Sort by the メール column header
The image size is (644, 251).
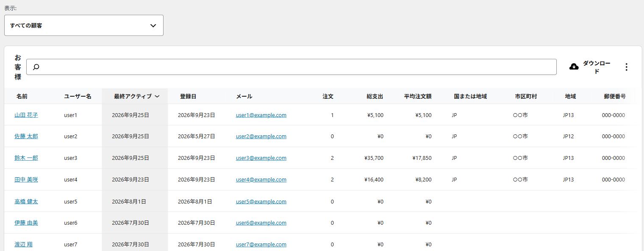click(244, 96)
